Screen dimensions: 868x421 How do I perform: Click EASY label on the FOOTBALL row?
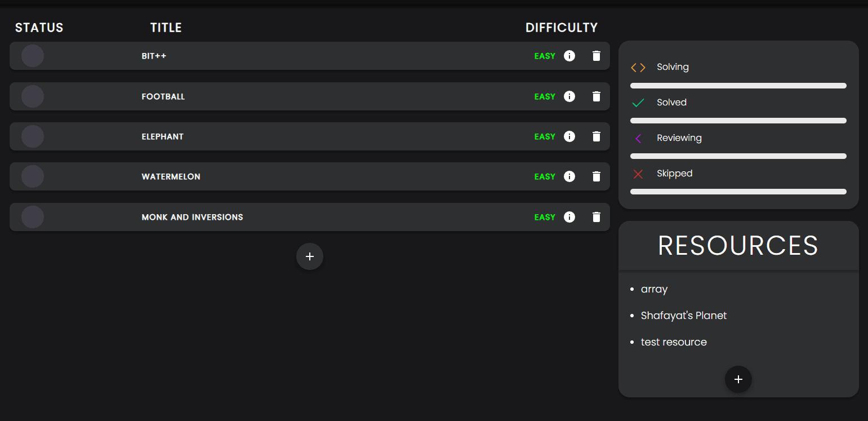click(x=545, y=96)
